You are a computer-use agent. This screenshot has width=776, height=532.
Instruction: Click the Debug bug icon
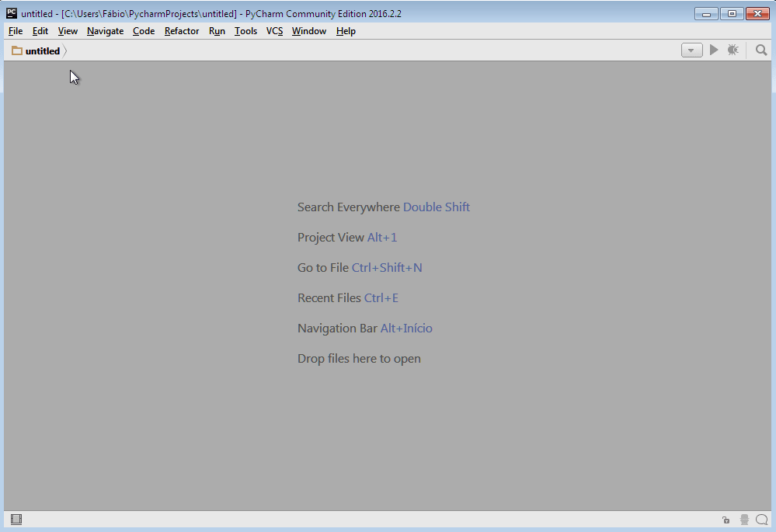(x=733, y=50)
